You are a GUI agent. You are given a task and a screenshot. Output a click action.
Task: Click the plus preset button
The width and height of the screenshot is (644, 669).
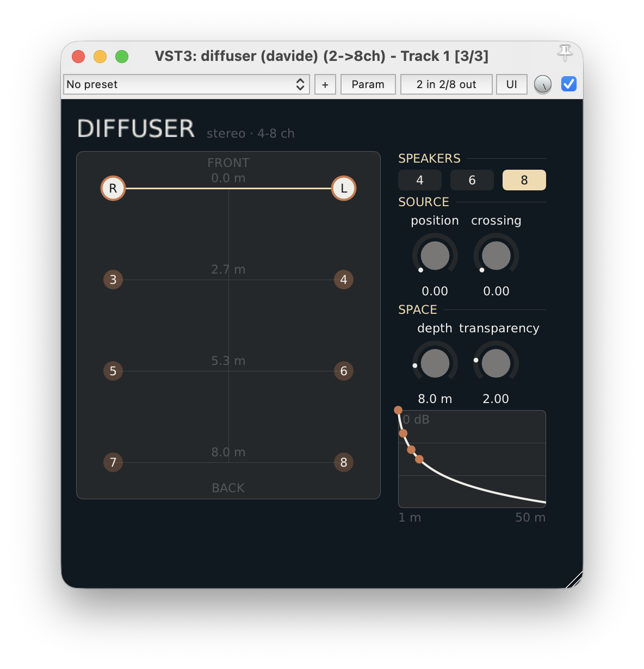coord(325,84)
